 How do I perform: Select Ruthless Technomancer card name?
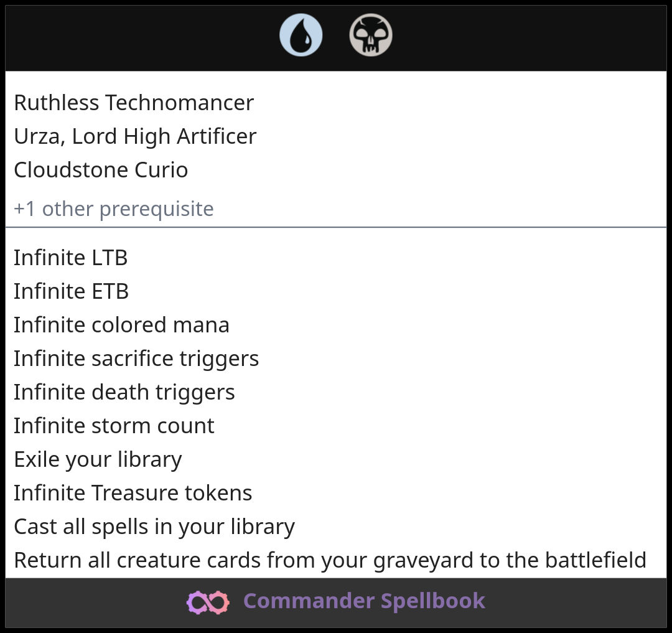coord(134,102)
